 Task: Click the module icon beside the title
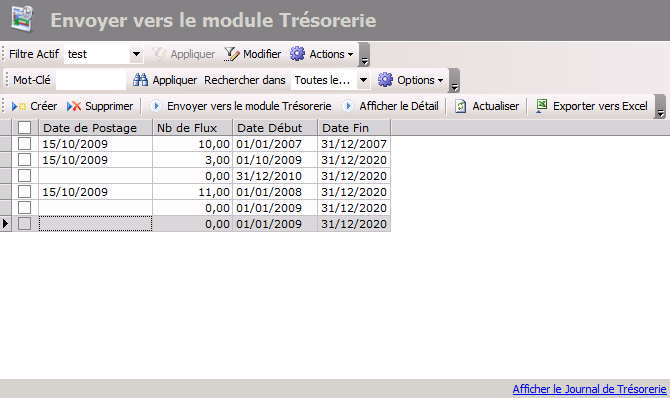[22, 19]
